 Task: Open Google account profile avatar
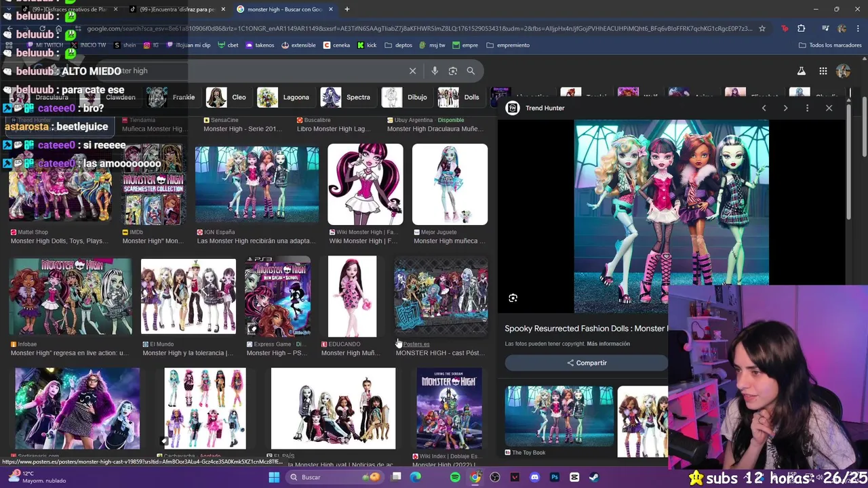point(843,70)
